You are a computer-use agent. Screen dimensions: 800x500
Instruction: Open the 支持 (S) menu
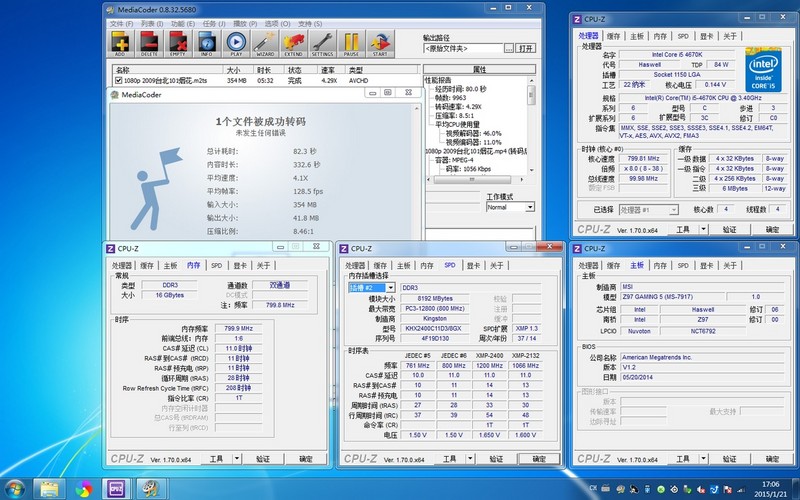point(310,23)
